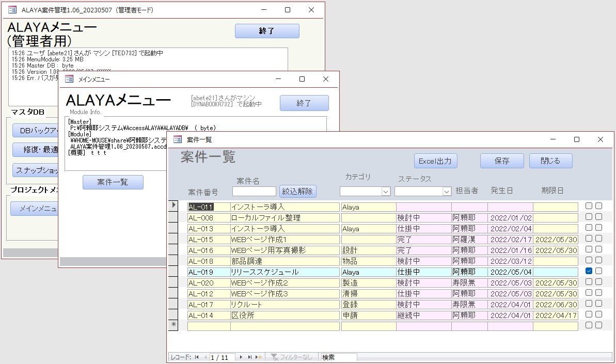Click Excel出力 export button

pyautogui.click(x=435, y=161)
